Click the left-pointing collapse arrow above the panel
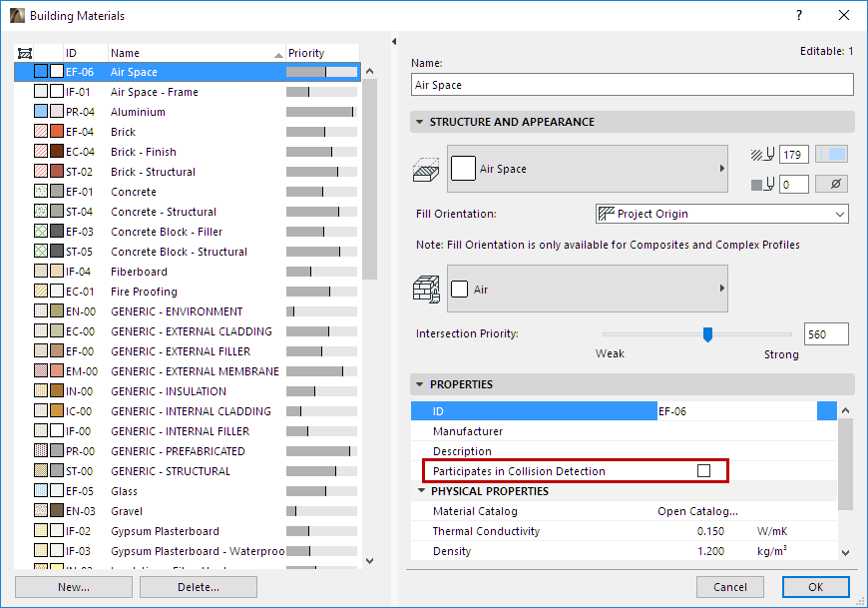 click(392, 41)
